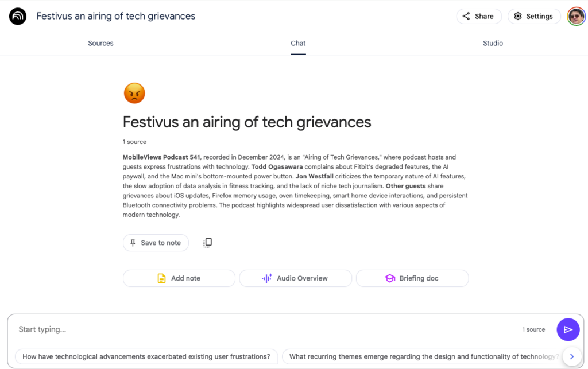Open the user profile avatar
The height and width of the screenshot is (369, 588).
coord(575,16)
